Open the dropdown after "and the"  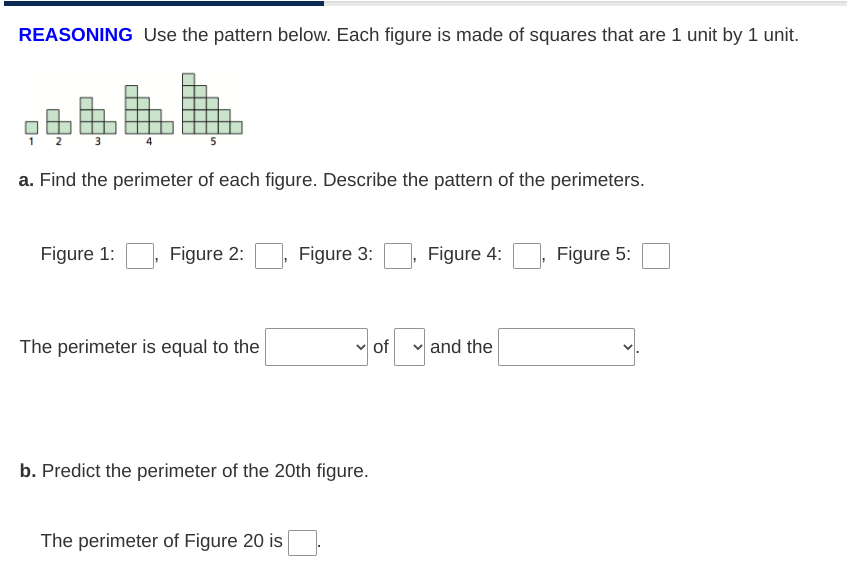coord(566,347)
